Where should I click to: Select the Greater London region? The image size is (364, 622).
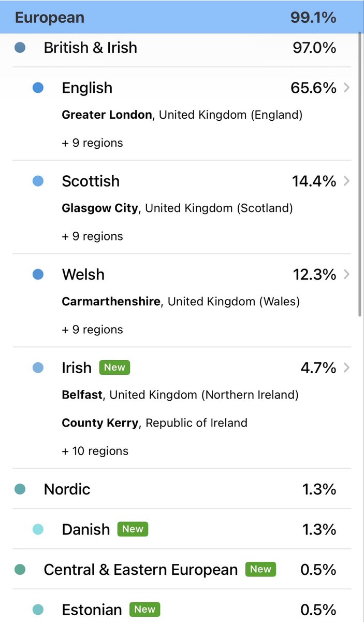click(107, 115)
